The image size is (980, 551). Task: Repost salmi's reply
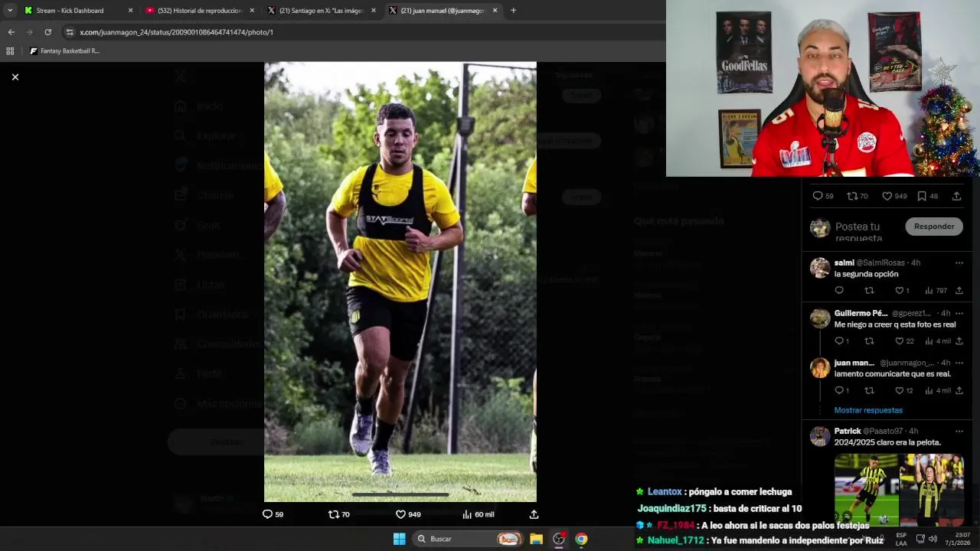click(x=869, y=291)
